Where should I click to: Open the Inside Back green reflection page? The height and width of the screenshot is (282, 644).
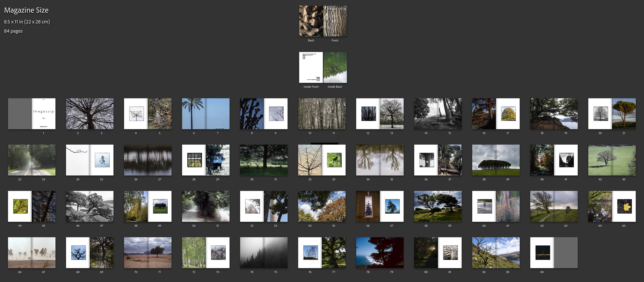coord(335,67)
